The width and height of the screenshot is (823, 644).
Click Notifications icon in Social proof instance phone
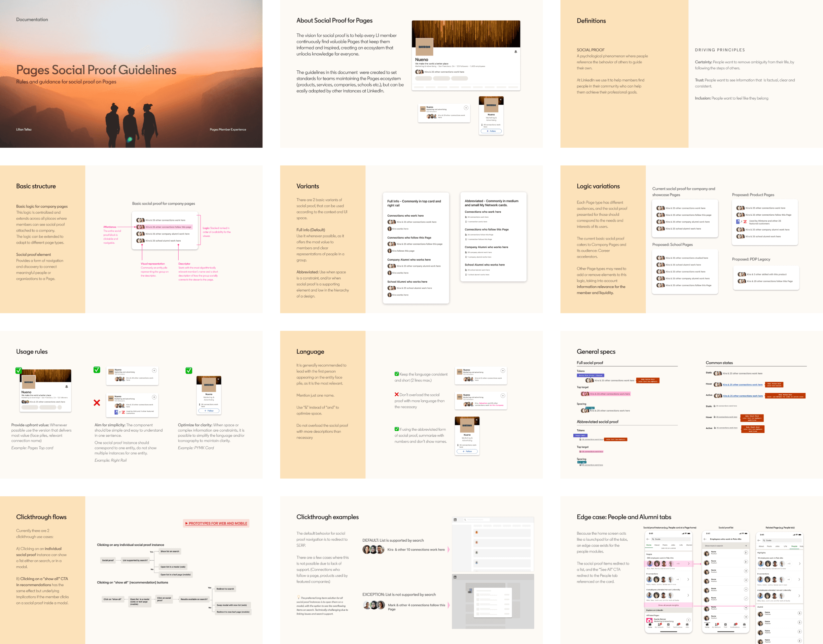[678, 625]
